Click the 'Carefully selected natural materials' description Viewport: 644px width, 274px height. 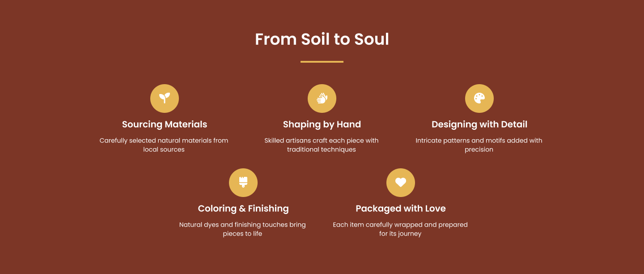(x=164, y=145)
